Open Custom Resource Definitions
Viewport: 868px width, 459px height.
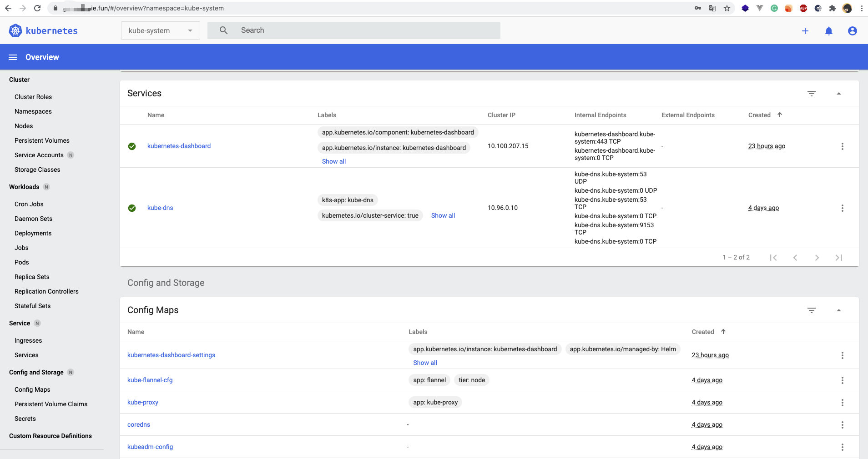point(50,436)
